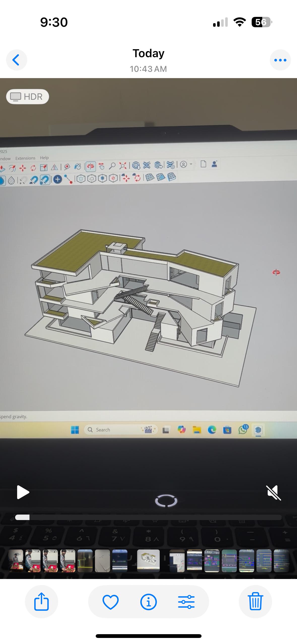Viewport: 297px width, 644px height.
Task: Toggle the HDR badge
Action: (27, 96)
